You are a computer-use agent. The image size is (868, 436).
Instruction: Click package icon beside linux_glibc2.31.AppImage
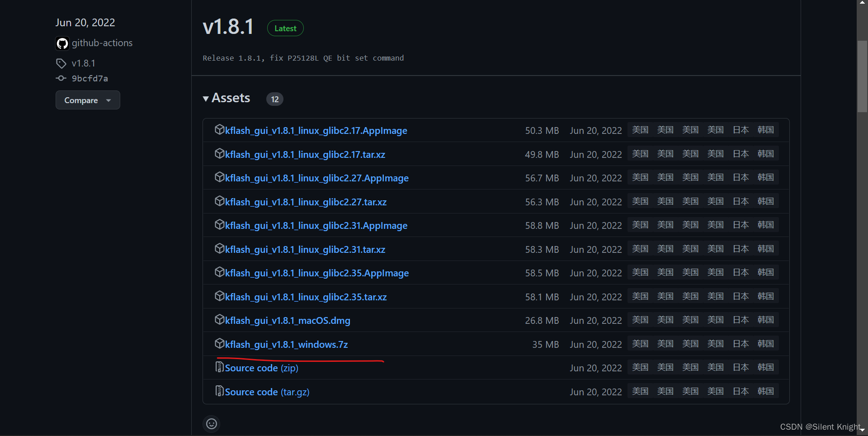[x=219, y=225]
